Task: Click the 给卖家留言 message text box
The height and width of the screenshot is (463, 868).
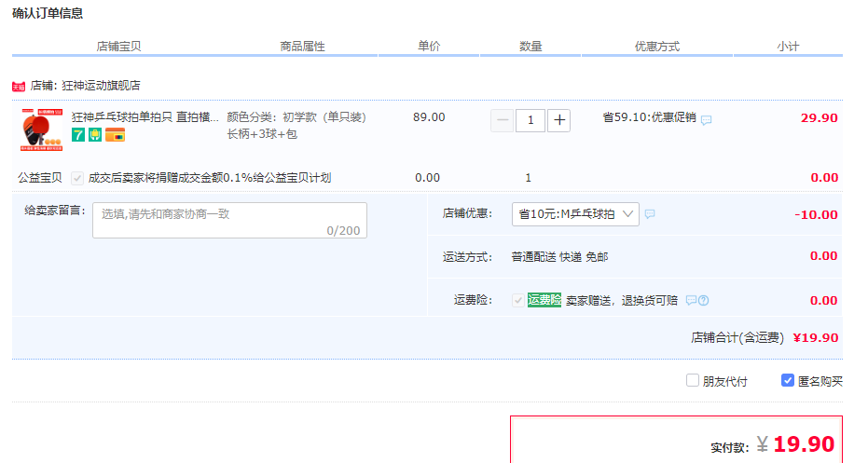Action: point(229,220)
